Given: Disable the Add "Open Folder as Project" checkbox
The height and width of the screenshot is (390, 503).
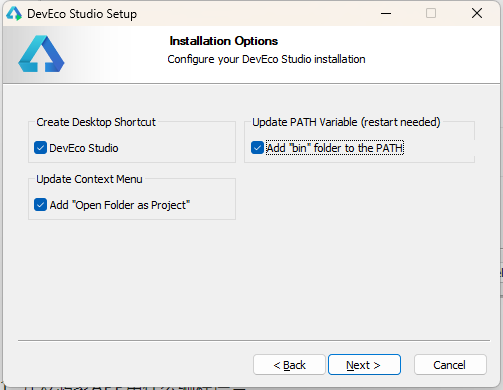Looking at the screenshot, I should pyautogui.click(x=40, y=205).
